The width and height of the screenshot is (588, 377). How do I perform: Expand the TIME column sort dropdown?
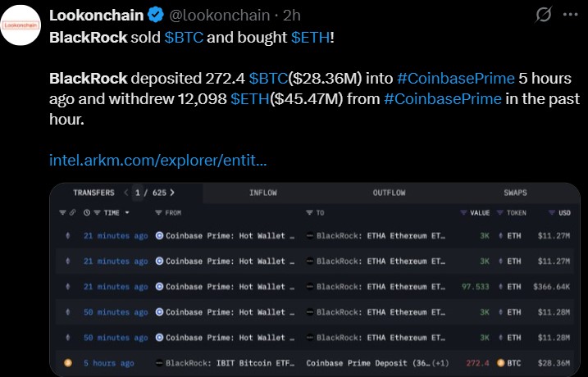tap(125, 213)
